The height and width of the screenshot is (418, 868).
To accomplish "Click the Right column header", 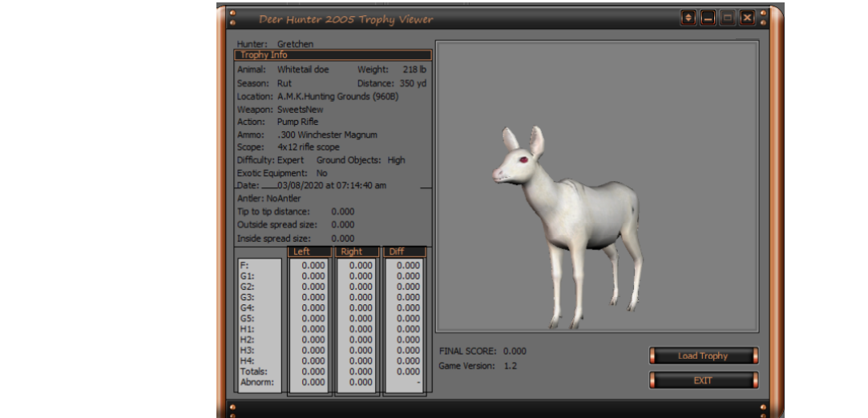I will (x=357, y=251).
